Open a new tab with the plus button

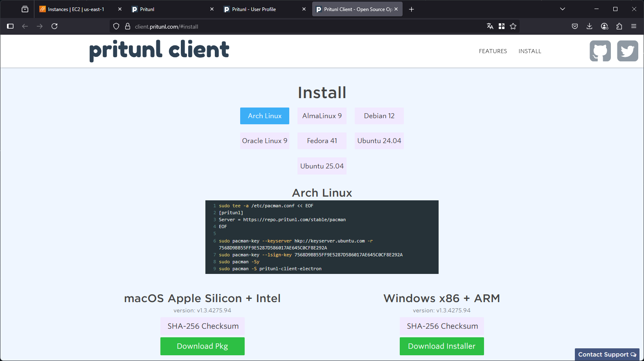pos(412,9)
